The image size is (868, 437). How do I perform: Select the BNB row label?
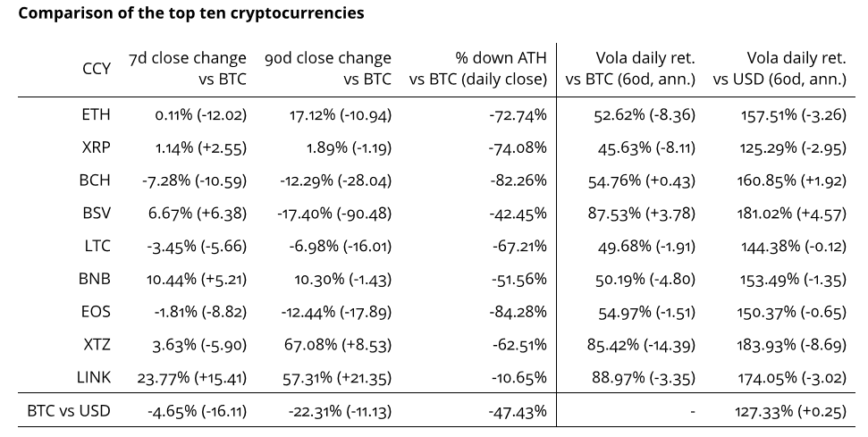(x=95, y=278)
